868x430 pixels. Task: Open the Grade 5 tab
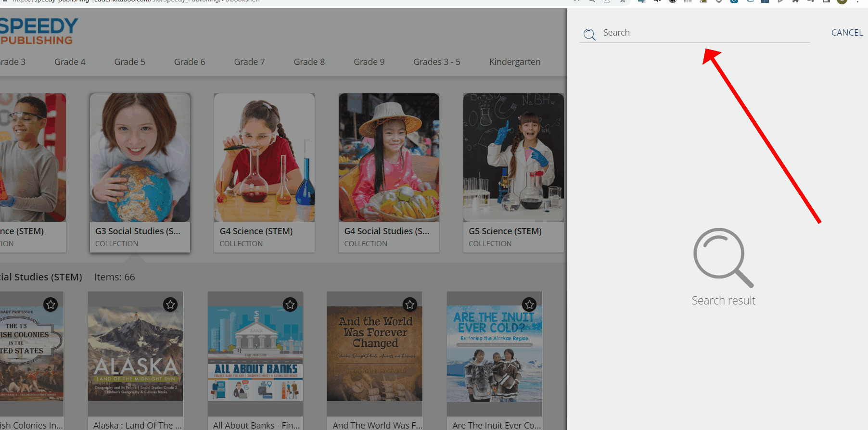coord(130,62)
